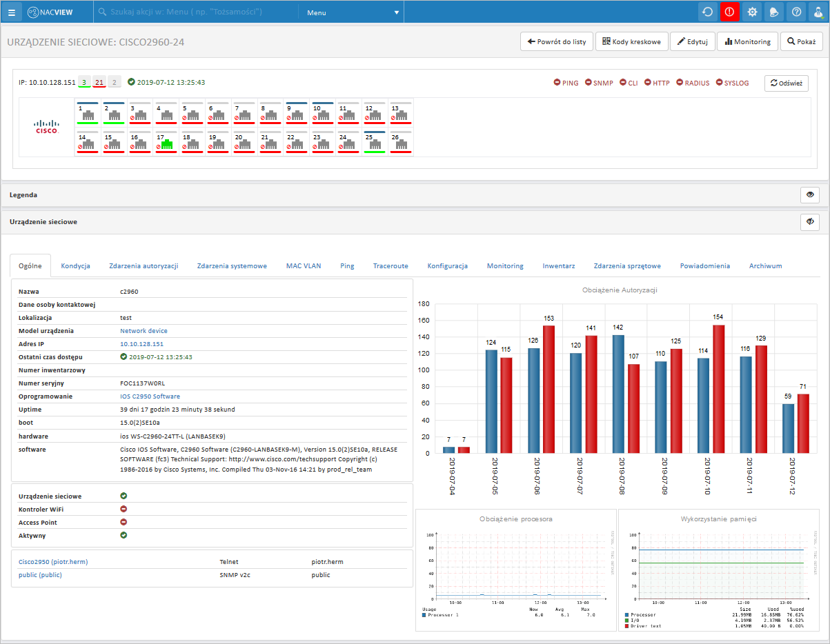This screenshot has width=830, height=644.
Task: Open the MAC VLAN tab
Action: pyautogui.click(x=304, y=265)
